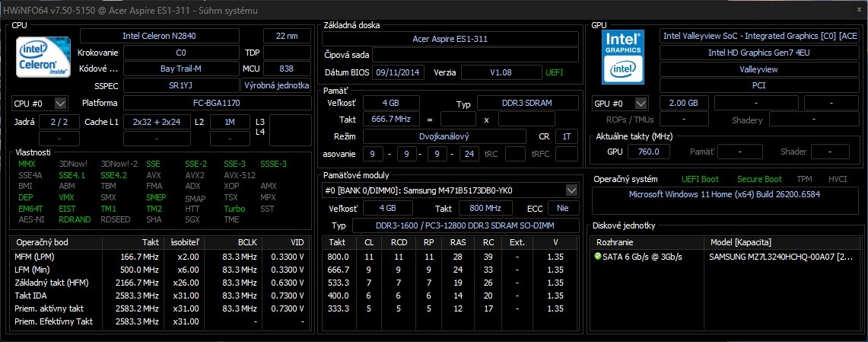Click the SAMSUNG MZ7L3240HCHQ drive entry
This screenshot has height=342, width=868.
click(x=781, y=257)
